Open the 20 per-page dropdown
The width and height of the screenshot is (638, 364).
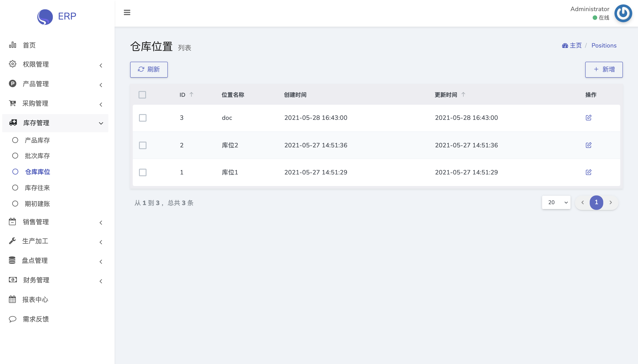coord(556,202)
